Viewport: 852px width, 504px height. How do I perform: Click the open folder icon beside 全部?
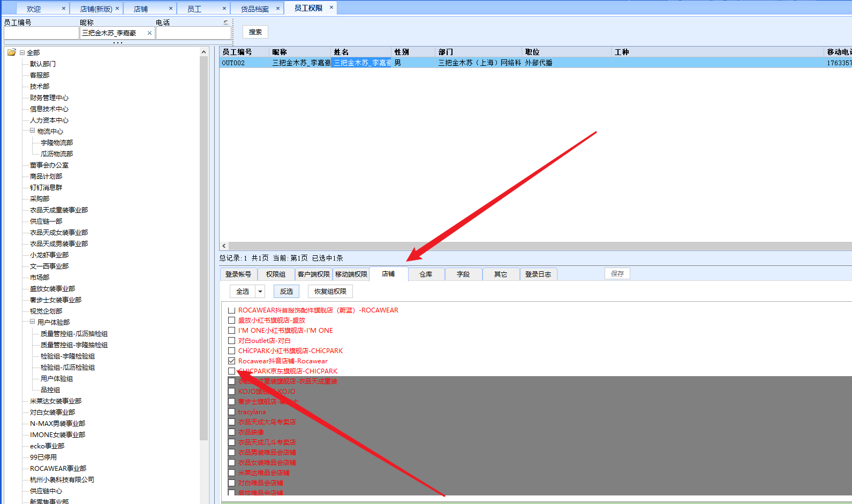[x=12, y=52]
